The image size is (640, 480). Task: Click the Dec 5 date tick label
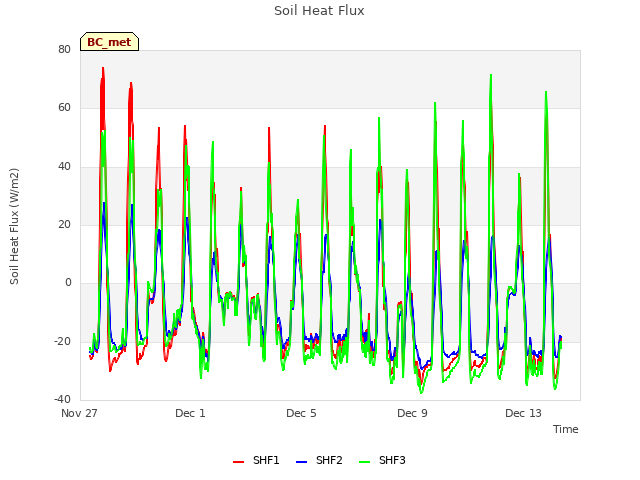point(301,413)
